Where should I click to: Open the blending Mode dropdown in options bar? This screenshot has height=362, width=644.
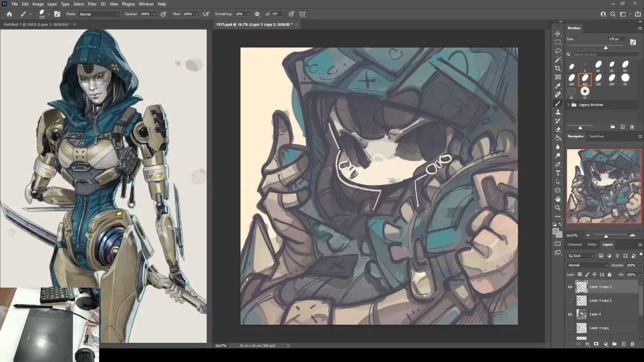tap(99, 14)
